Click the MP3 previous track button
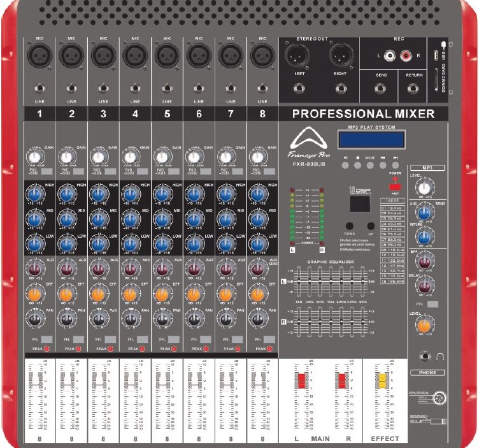Image resolution: width=479 pixels, height=448 pixels. click(x=383, y=165)
